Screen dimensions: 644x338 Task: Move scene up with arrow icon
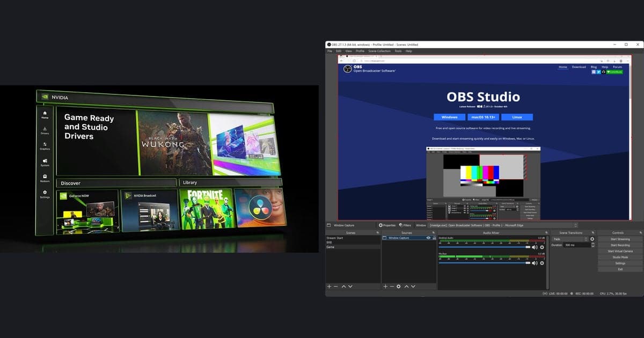[343, 286]
